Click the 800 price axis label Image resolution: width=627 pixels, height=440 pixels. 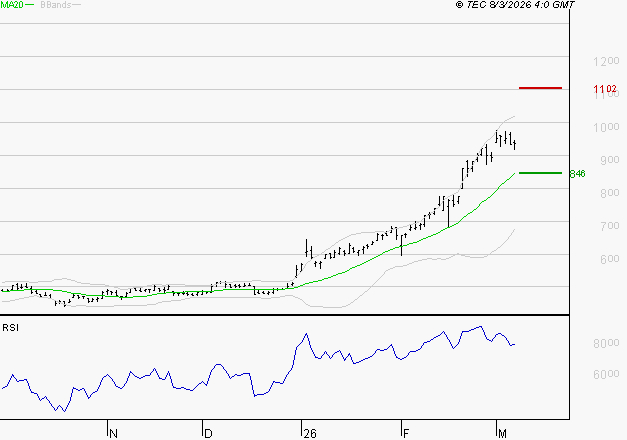coord(610,193)
